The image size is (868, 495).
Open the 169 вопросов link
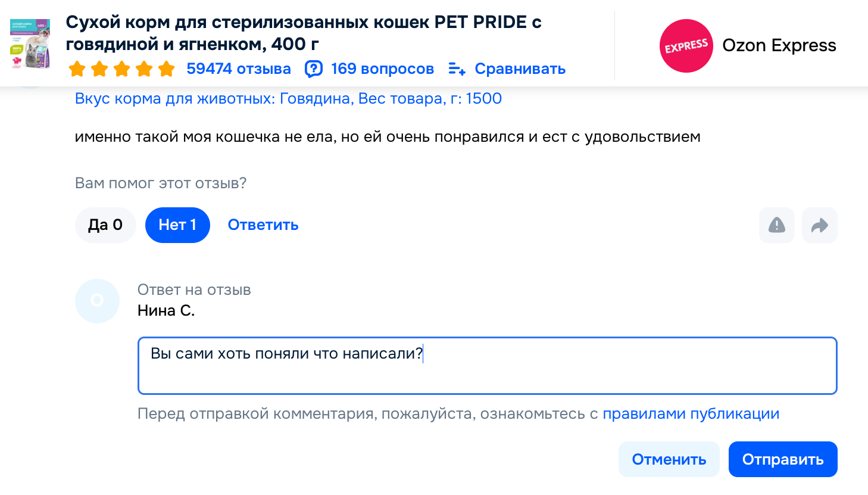point(382,69)
